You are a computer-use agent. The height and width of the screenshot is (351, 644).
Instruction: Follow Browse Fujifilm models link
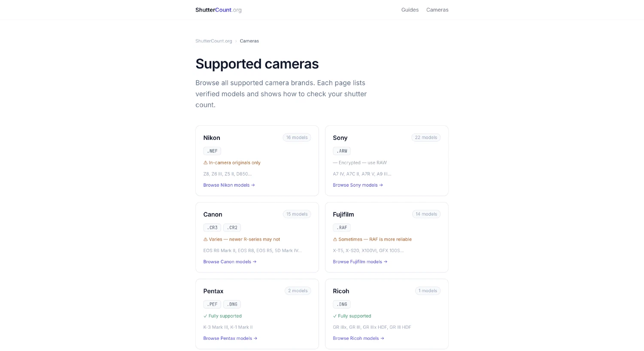pyautogui.click(x=360, y=262)
